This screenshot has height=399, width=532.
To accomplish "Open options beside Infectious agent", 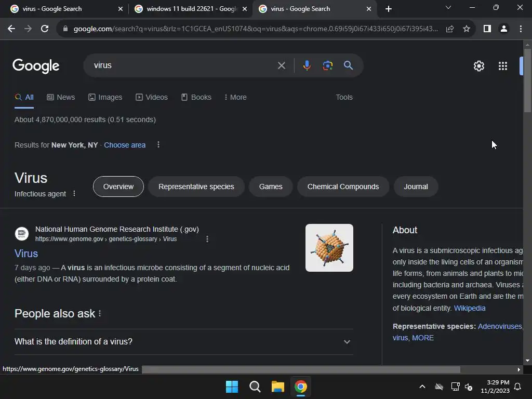I will [x=74, y=193].
